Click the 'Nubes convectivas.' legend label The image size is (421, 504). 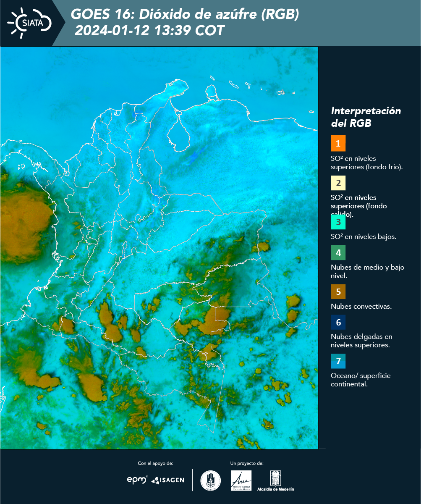[361, 306]
